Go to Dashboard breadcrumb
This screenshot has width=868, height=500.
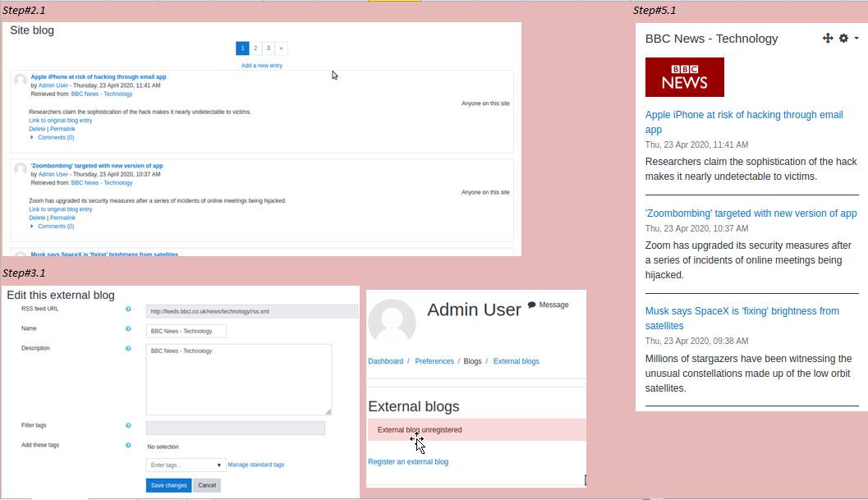click(x=386, y=361)
